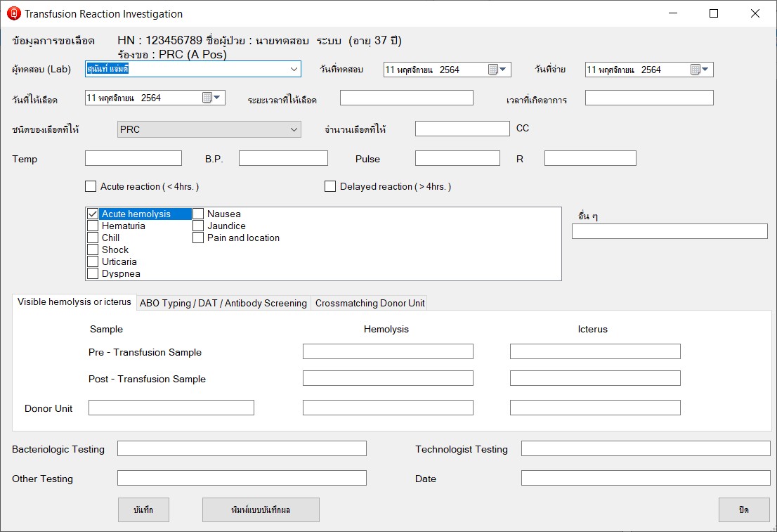The height and width of the screenshot is (532, 777).
Task: Minimize the Transfusion Reaction Investigation window
Action: pos(672,13)
